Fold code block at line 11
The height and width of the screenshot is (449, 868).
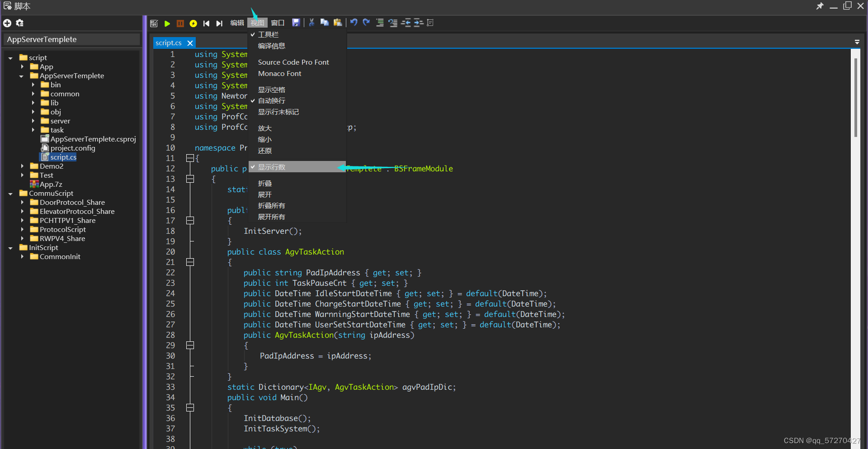pos(190,158)
